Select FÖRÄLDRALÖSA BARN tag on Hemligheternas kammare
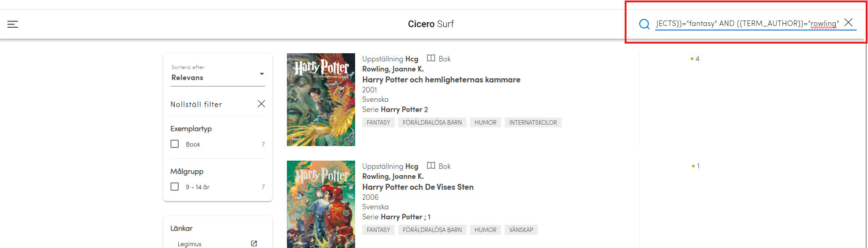868x248 pixels. click(432, 122)
